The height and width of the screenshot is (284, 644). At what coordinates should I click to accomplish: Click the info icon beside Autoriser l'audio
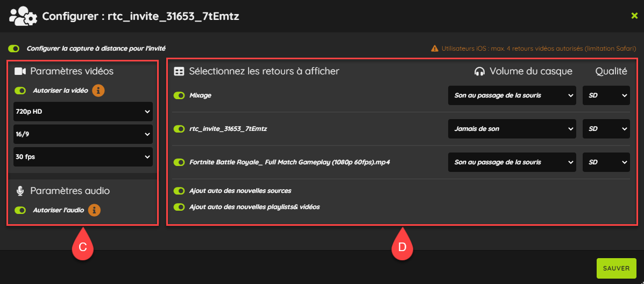pyautogui.click(x=95, y=210)
